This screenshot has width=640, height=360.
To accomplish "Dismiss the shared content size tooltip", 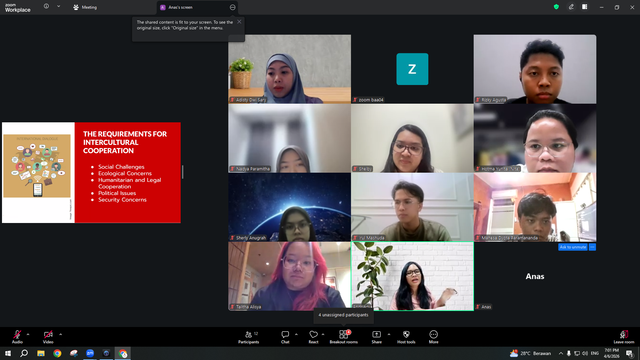I will point(239,22).
